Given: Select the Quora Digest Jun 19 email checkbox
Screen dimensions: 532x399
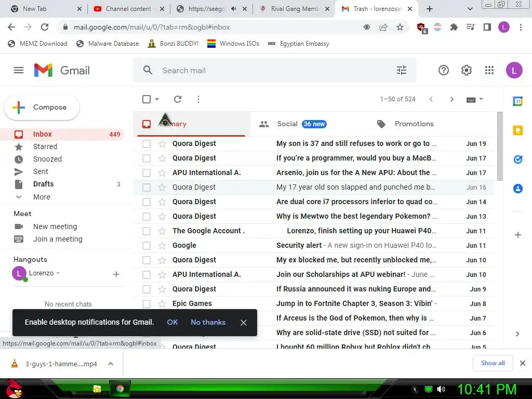Looking at the screenshot, I should [147, 144].
